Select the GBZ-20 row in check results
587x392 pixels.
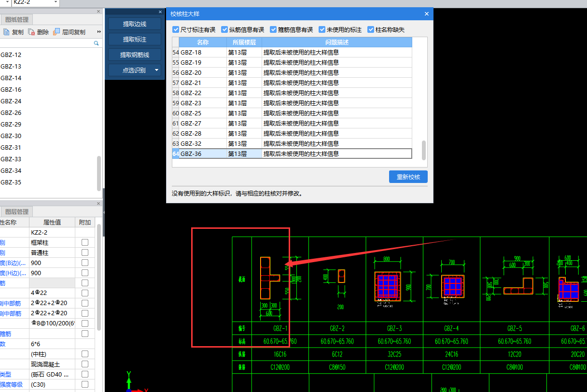[x=292, y=72]
